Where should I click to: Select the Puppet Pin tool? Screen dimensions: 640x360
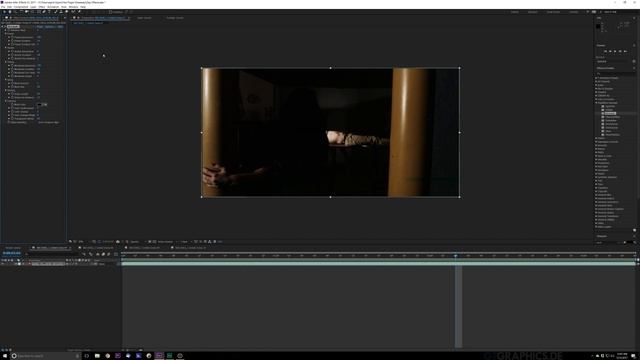(79, 12)
